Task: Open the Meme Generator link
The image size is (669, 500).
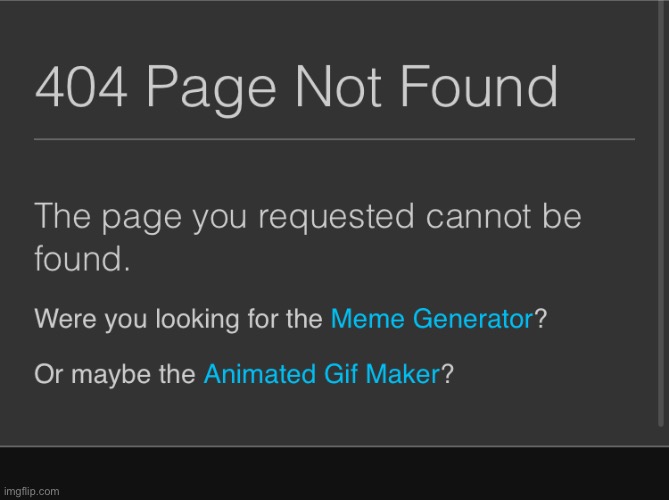Action: [432, 320]
